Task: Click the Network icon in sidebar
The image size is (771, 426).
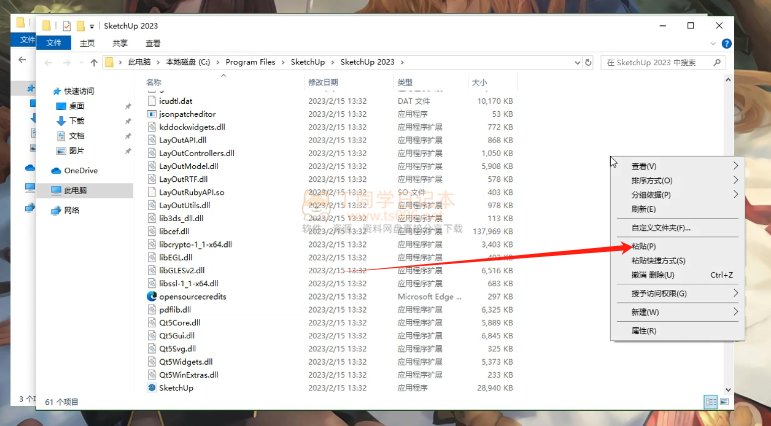Action: click(x=56, y=211)
